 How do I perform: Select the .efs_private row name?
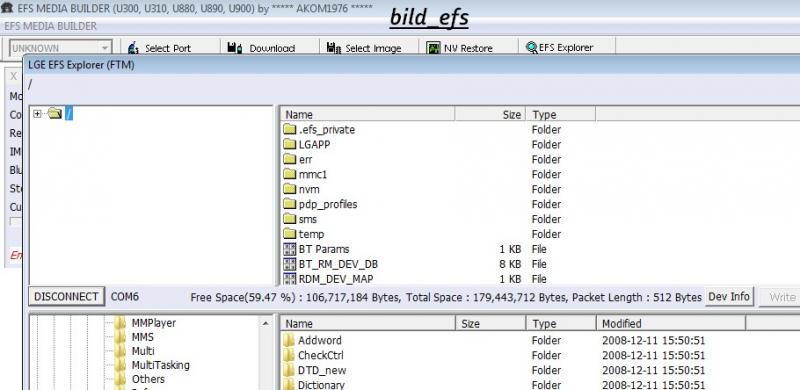(x=327, y=130)
